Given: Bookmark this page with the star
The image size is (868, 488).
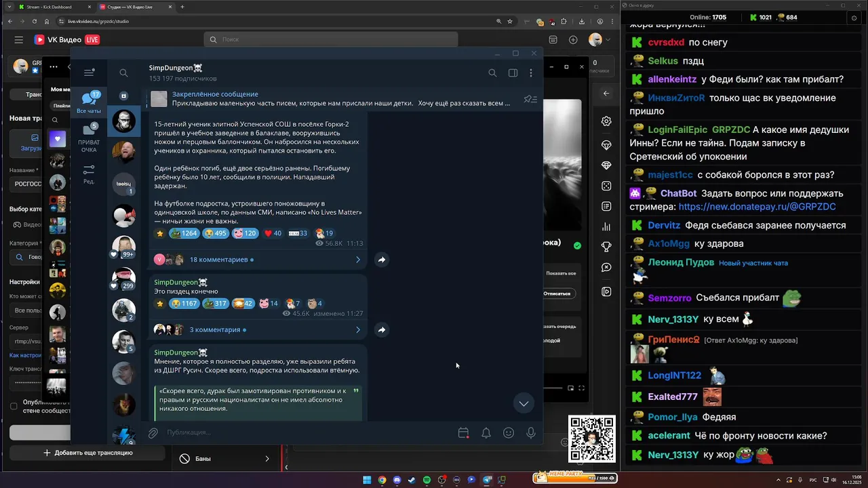Looking at the screenshot, I should [x=510, y=21].
